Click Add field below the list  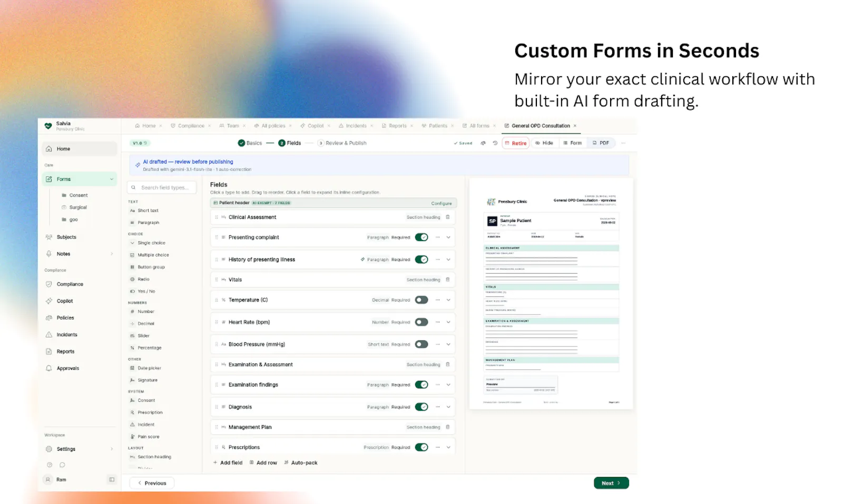coord(228,463)
